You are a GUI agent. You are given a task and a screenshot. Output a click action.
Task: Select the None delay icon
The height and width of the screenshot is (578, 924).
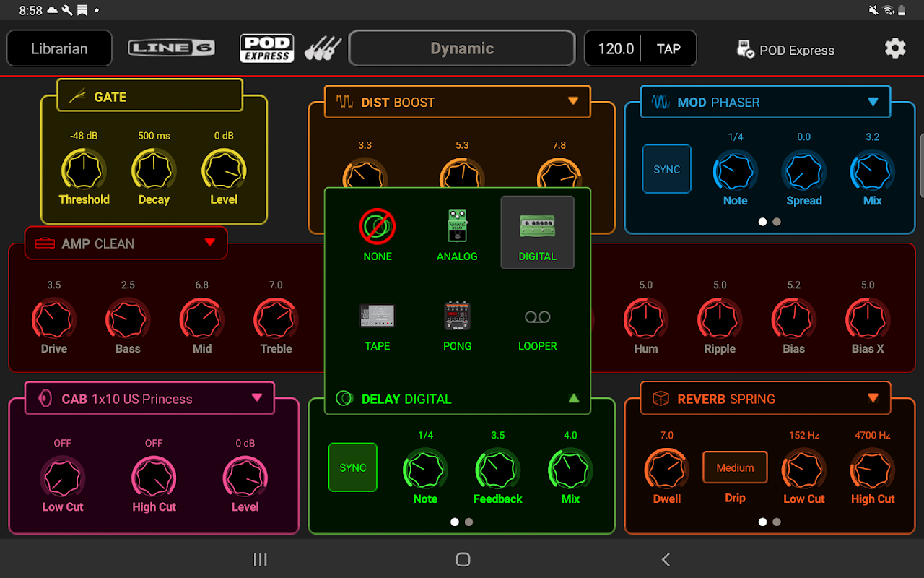point(377,227)
